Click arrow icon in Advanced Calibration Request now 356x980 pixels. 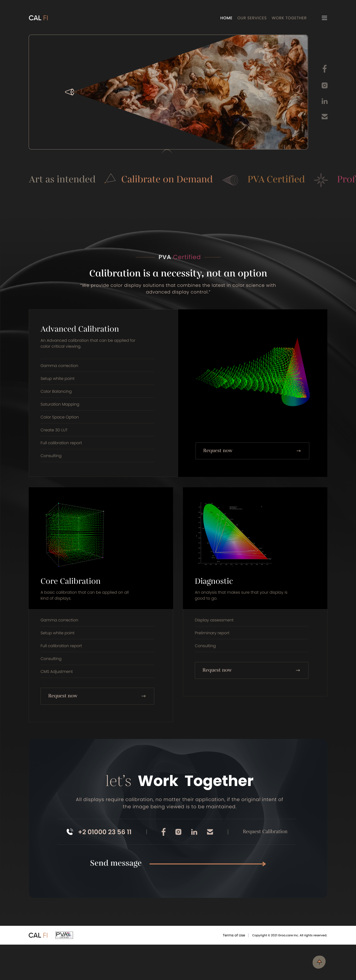[x=299, y=451]
